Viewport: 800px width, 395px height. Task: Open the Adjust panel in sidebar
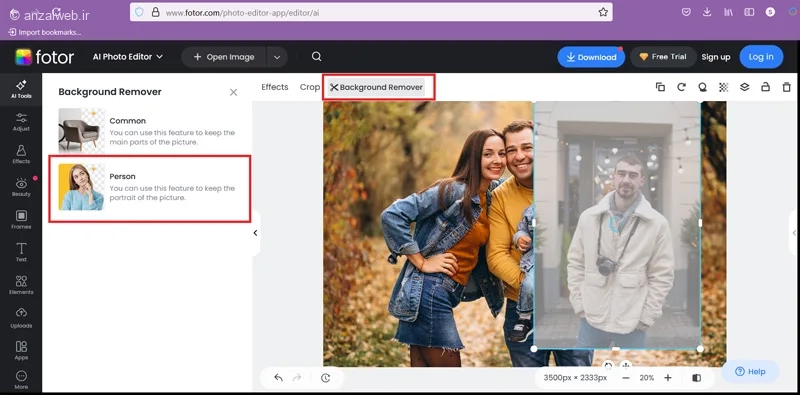click(21, 122)
